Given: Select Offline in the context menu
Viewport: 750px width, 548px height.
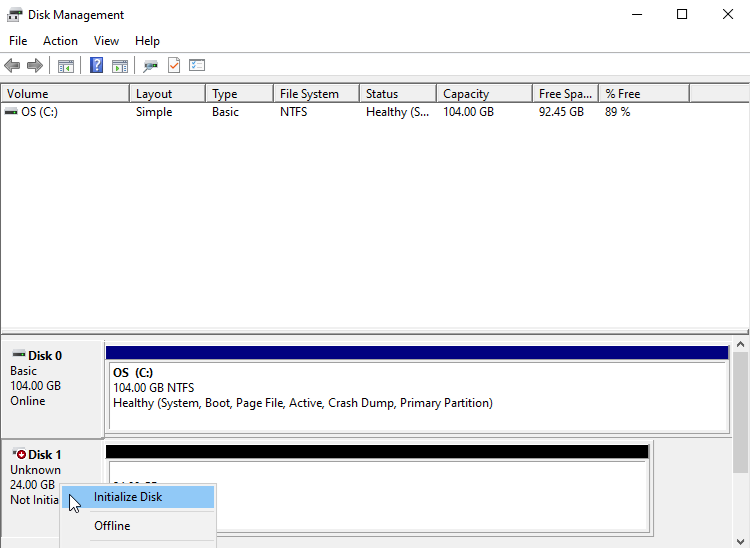Looking at the screenshot, I should pos(112,526).
